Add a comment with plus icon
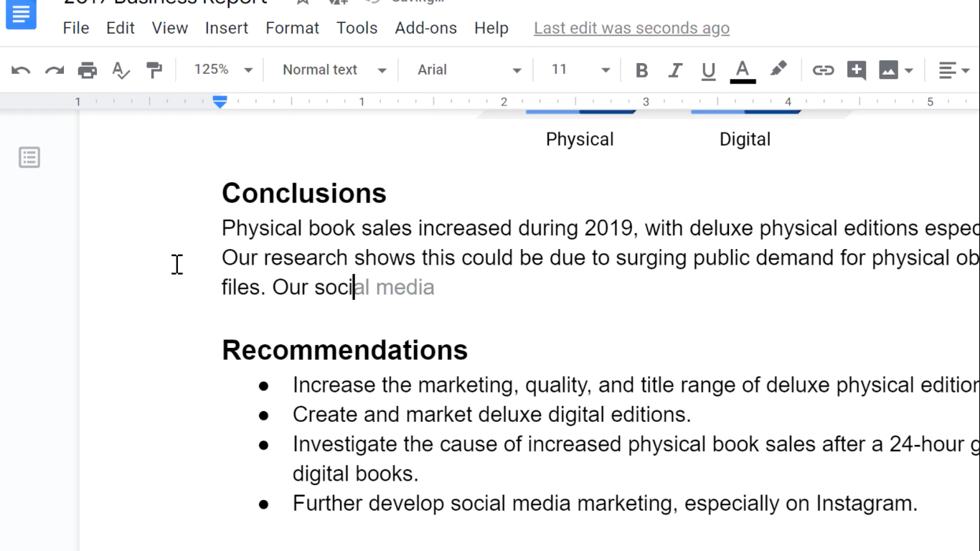The image size is (980, 551). (856, 70)
